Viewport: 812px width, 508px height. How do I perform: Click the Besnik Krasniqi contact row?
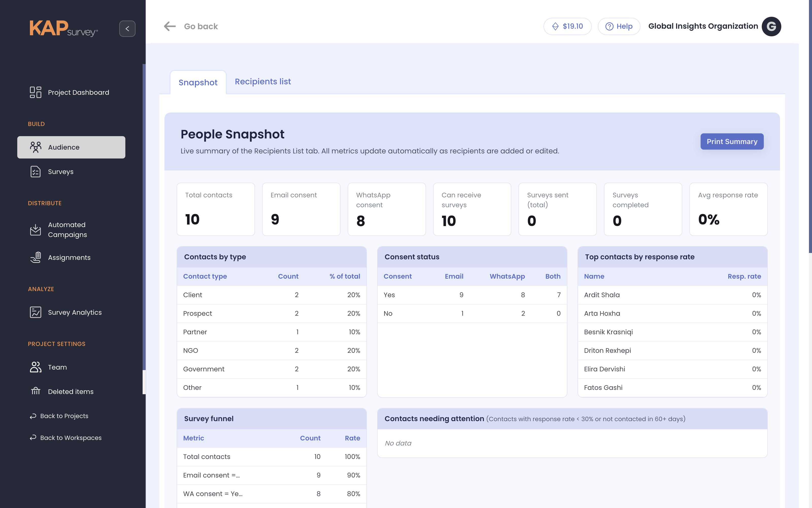pyautogui.click(x=672, y=332)
